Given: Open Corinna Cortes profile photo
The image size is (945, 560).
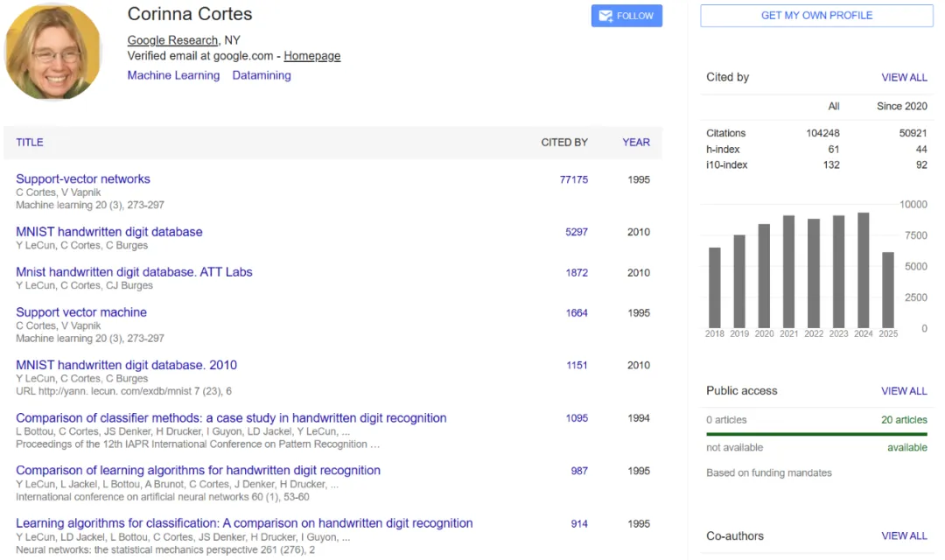Looking at the screenshot, I should click(53, 52).
